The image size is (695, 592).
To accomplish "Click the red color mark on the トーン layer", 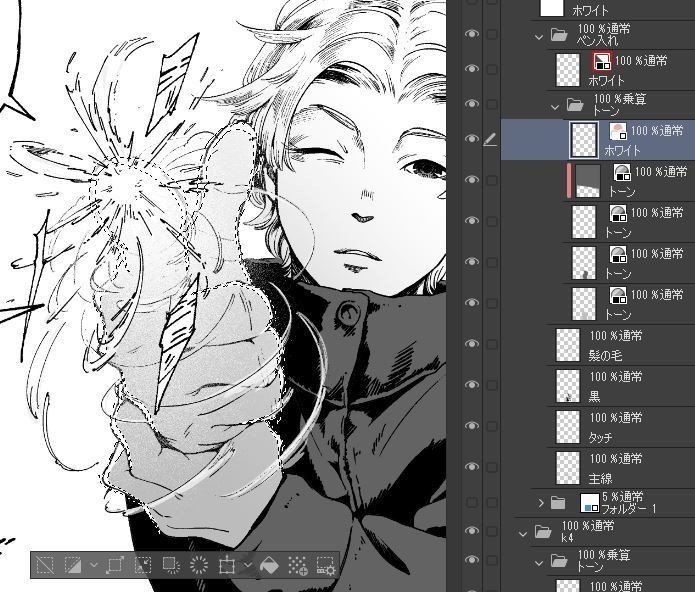I will (569, 181).
